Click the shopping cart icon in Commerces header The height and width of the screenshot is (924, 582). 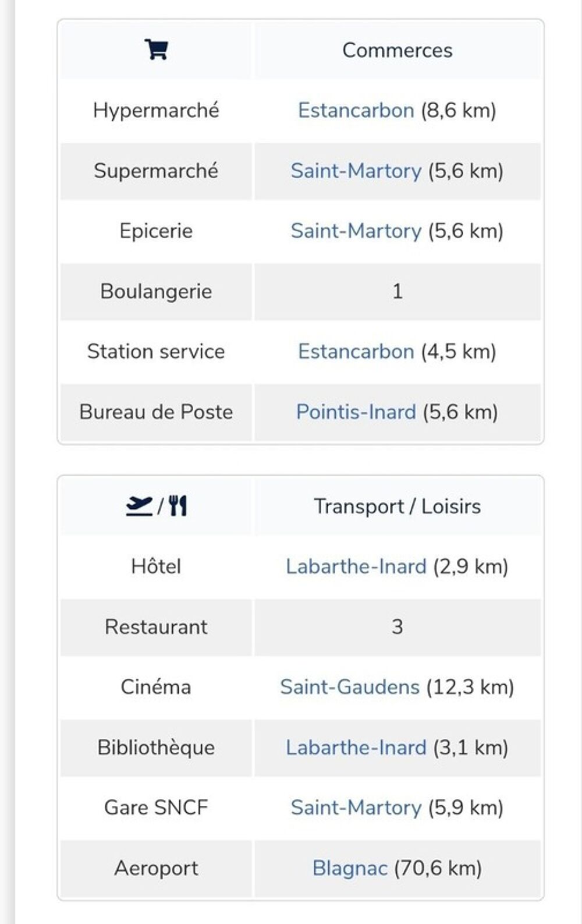click(x=156, y=49)
